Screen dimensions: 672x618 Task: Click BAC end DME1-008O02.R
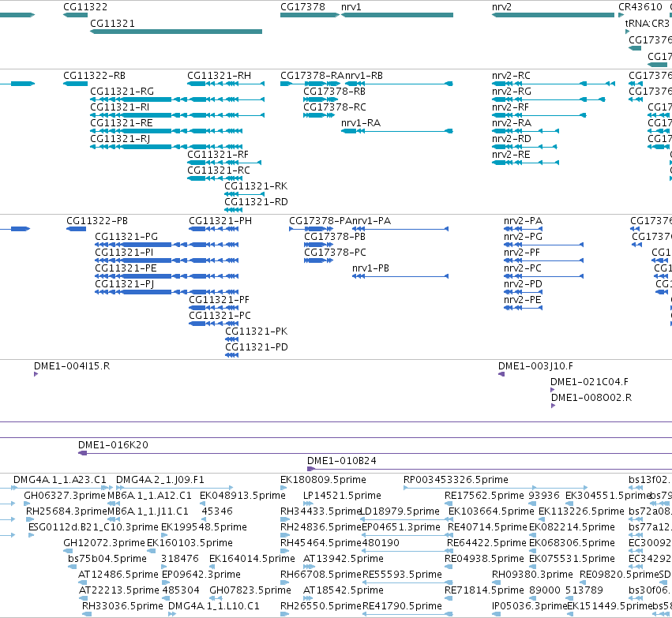(x=554, y=406)
